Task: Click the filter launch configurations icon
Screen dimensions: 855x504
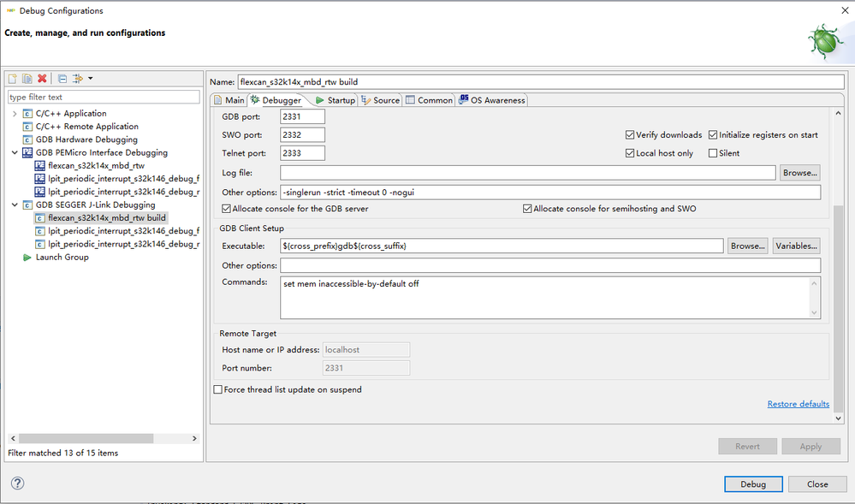Action: point(78,79)
